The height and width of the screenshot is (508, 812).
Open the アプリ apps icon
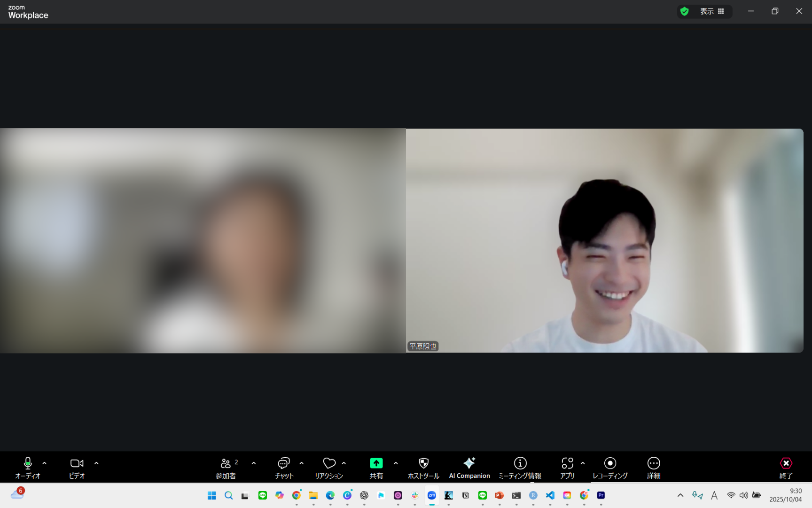coord(567,468)
